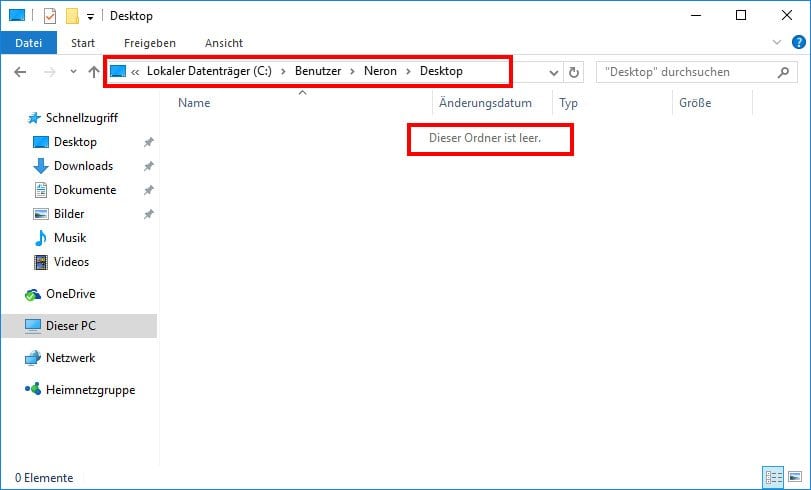811x490 pixels.
Task: Open the Datei menu tab
Action: click(x=29, y=43)
